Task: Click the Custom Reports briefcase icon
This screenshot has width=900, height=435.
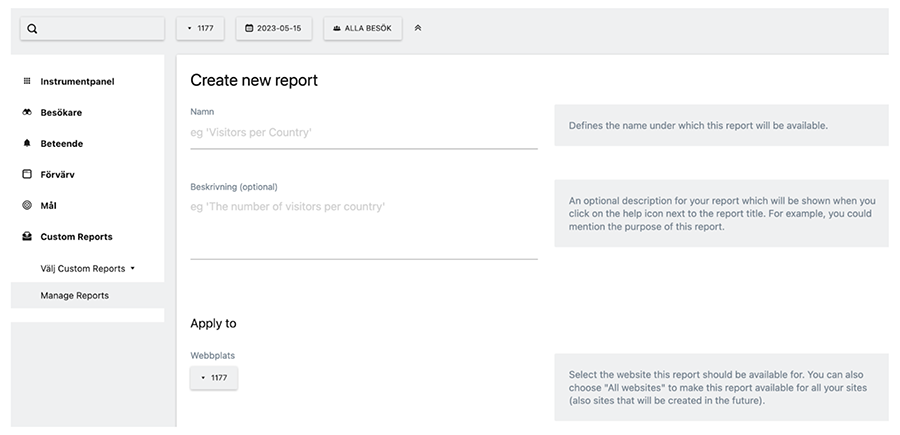Action: [x=27, y=237]
